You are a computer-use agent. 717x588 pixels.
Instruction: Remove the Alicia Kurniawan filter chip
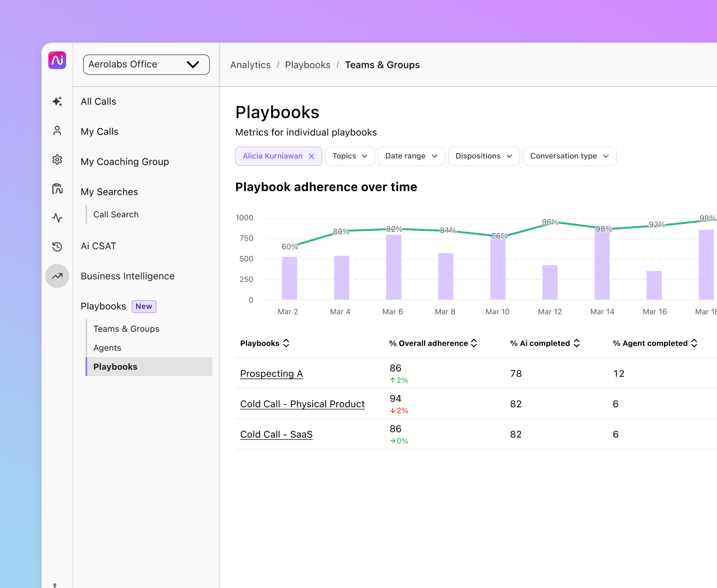[311, 156]
